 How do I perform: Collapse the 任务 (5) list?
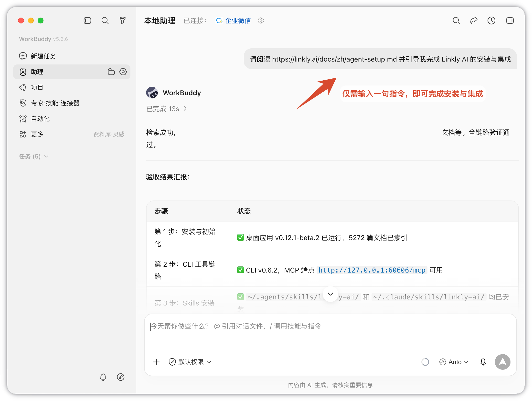(34, 156)
